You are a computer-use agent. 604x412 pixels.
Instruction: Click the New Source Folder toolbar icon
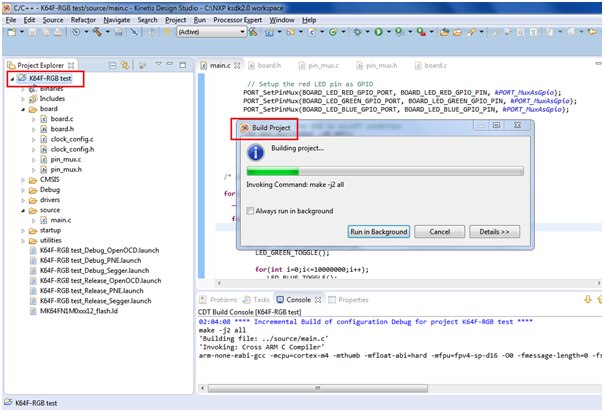coord(291,32)
